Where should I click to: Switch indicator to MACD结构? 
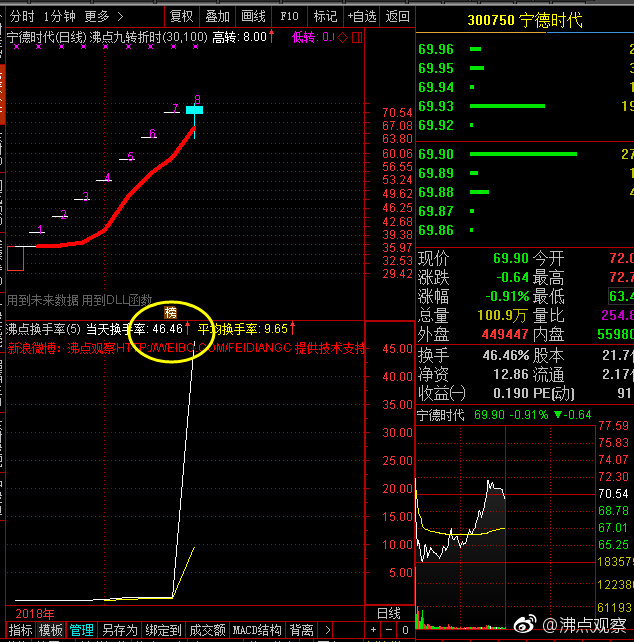coord(257,630)
